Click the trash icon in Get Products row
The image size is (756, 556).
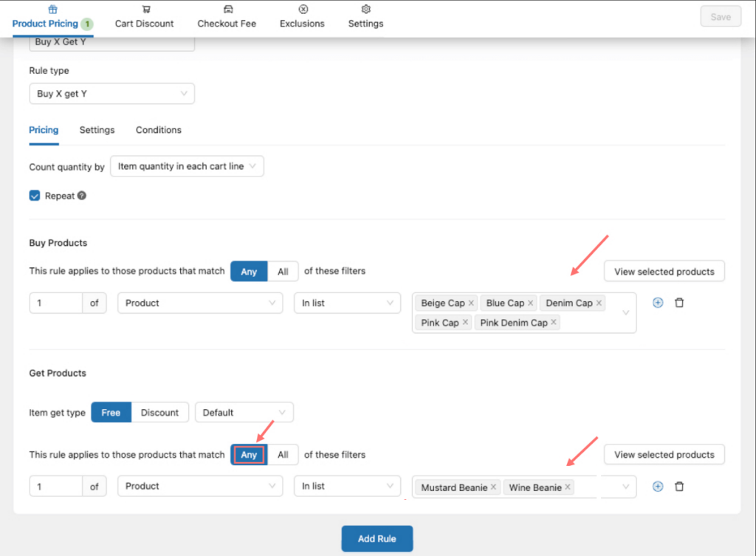[679, 487]
